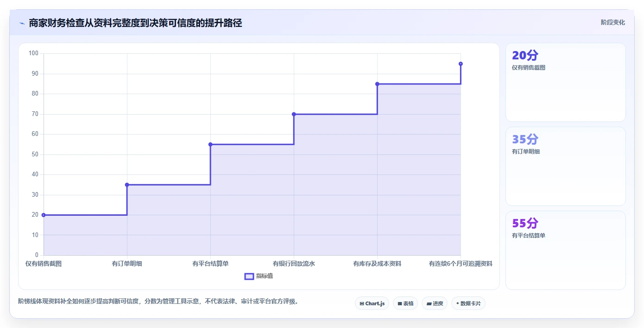Click the footnote text starting 阶梯线体现资料补全
Viewport: 644px width, 328px height.
(158, 301)
